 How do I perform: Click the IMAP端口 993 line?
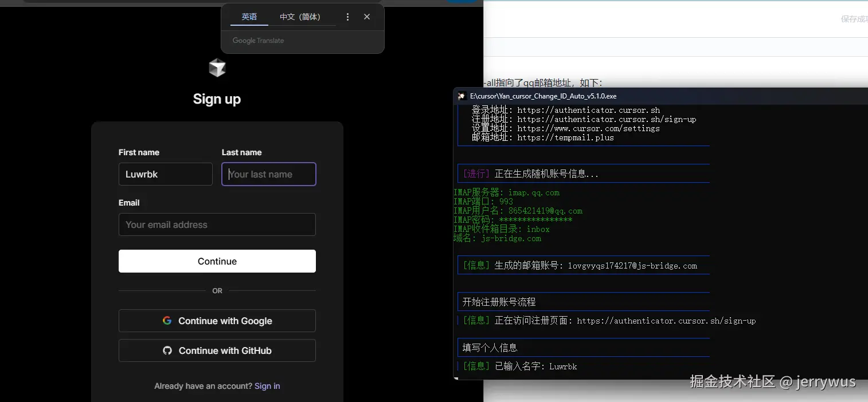pyautogui.click(x=483, y=202)
